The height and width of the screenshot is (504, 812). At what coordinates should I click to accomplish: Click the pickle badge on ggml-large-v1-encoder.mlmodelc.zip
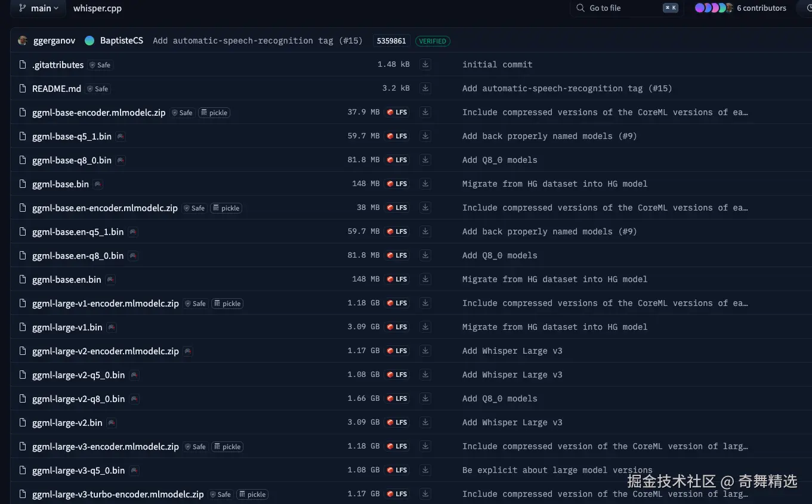(x=227, y=304)
